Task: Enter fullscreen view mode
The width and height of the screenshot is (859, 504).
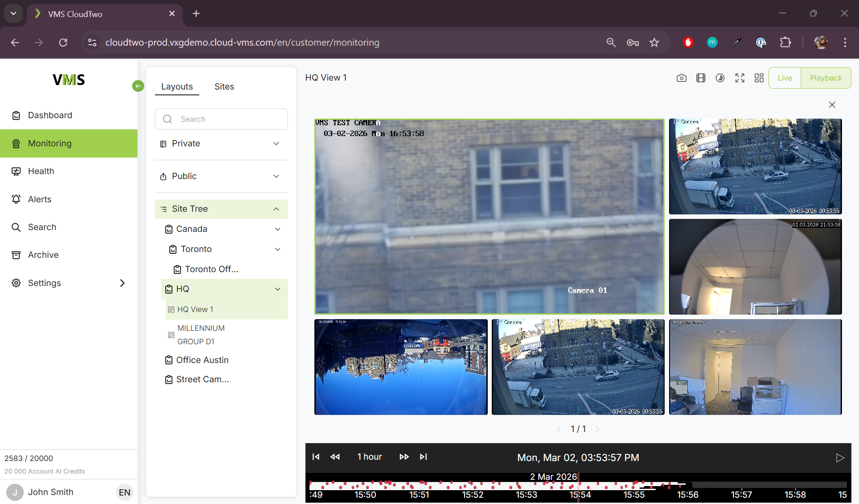Action: (x=739, y=78)
